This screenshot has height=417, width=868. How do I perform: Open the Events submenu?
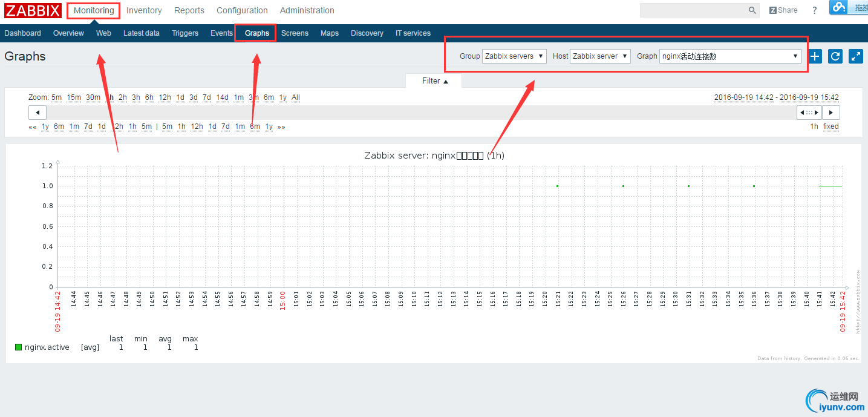tap(221, 33)
